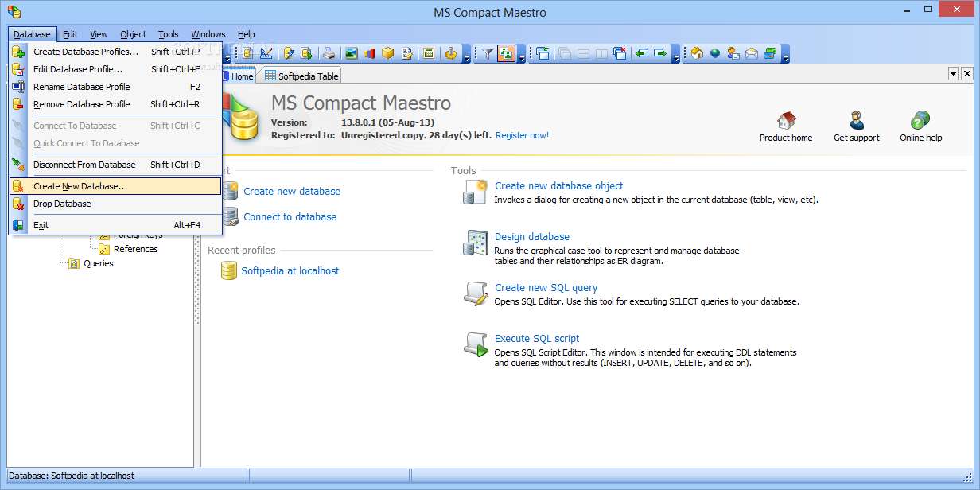Click status bar text Database: Softpedia at localhost

pyautogui.click(x=72, y=476)
